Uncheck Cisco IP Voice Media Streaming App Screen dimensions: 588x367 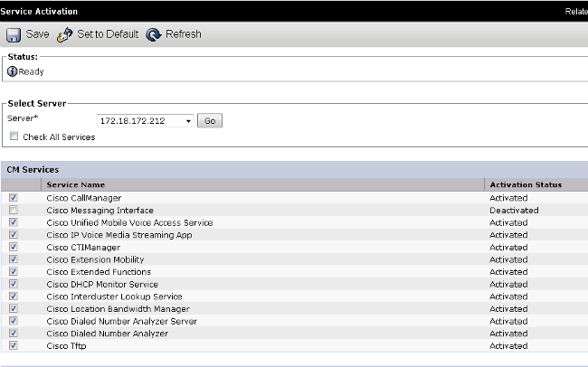coord(14,234)
